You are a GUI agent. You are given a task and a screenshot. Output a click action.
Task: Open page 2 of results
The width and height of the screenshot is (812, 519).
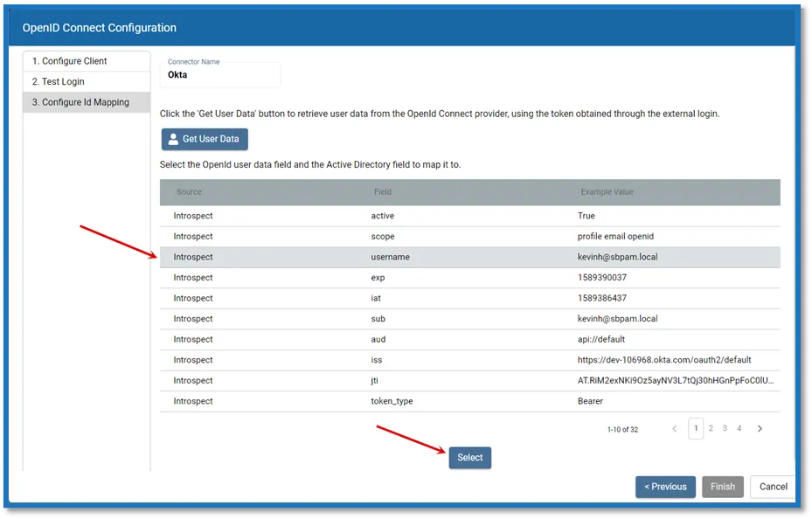711,428
